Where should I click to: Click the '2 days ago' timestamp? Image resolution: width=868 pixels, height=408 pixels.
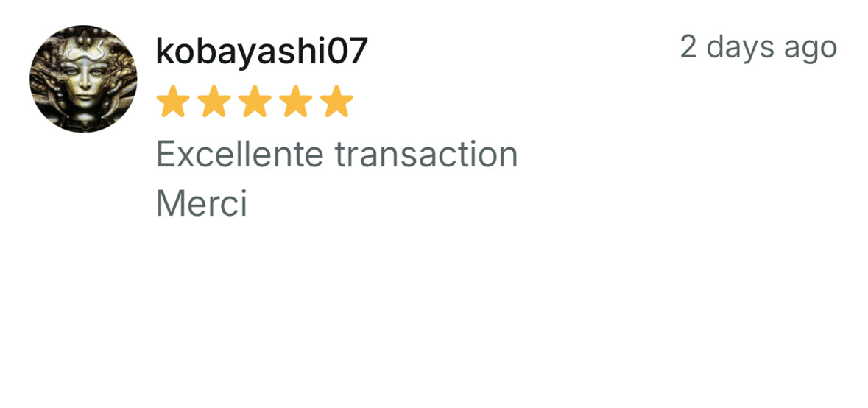(758, 48)
